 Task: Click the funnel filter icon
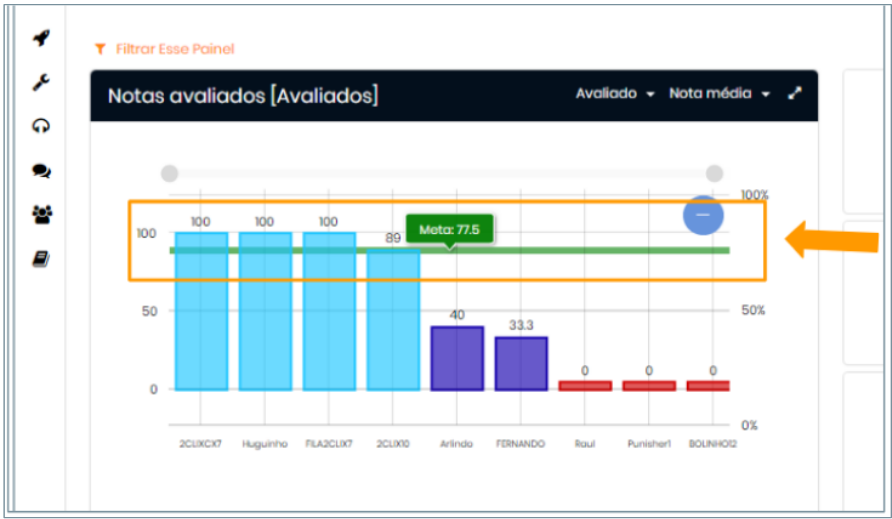click(x=99, y=49)
